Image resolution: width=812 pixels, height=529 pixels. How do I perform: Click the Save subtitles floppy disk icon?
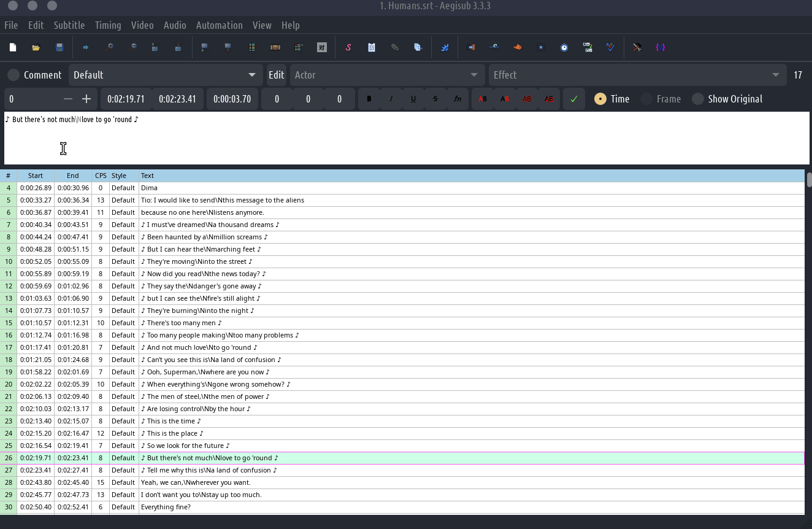[x=59, y=47]
